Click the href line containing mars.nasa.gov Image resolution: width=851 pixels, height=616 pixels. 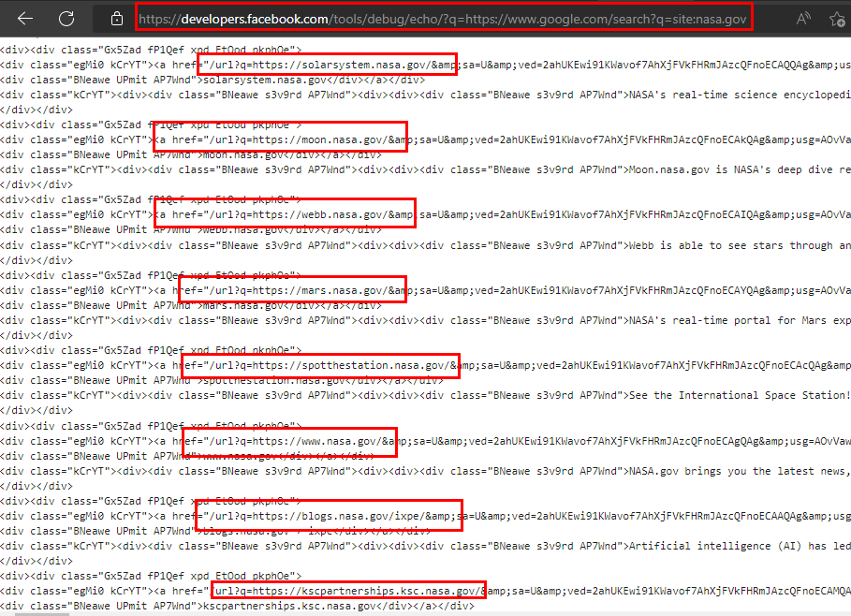click(425, 290)
